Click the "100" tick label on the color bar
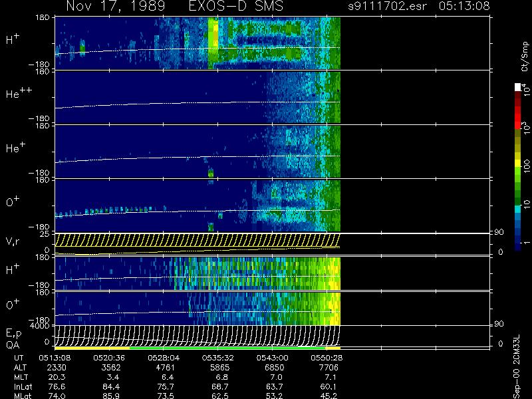 click(526, 166)
